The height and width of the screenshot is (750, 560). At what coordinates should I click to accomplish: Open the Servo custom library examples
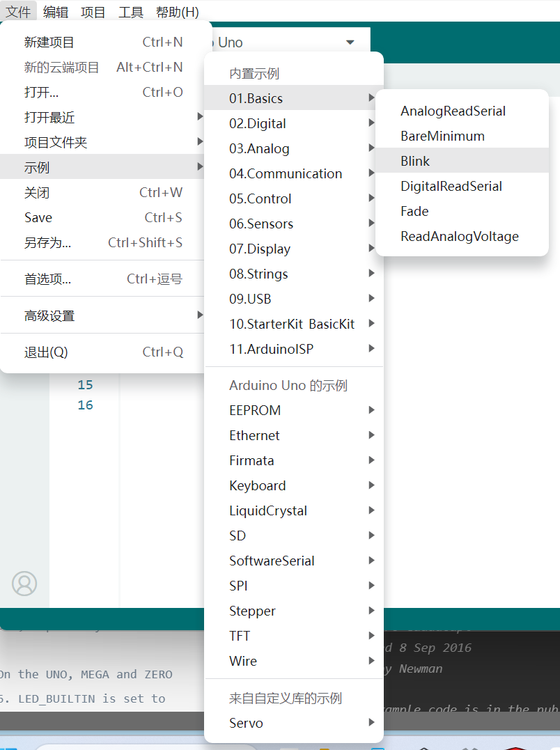tap(294, 723)
